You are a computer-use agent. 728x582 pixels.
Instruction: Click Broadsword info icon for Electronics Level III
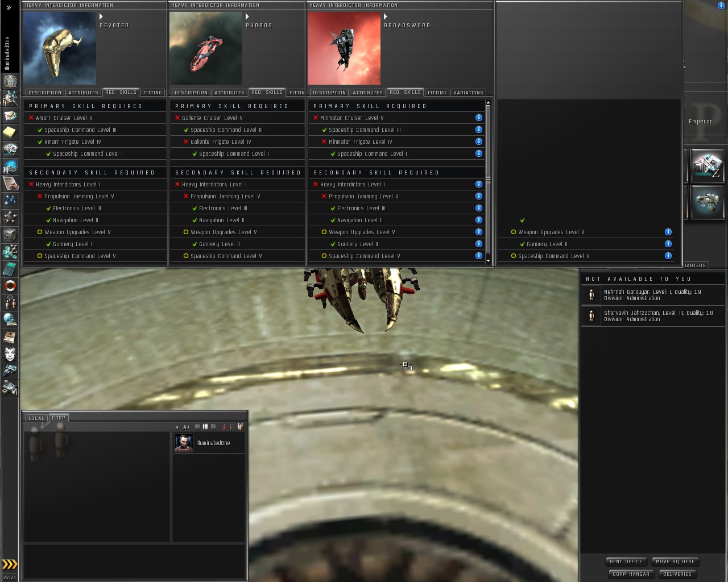point(479,208)
